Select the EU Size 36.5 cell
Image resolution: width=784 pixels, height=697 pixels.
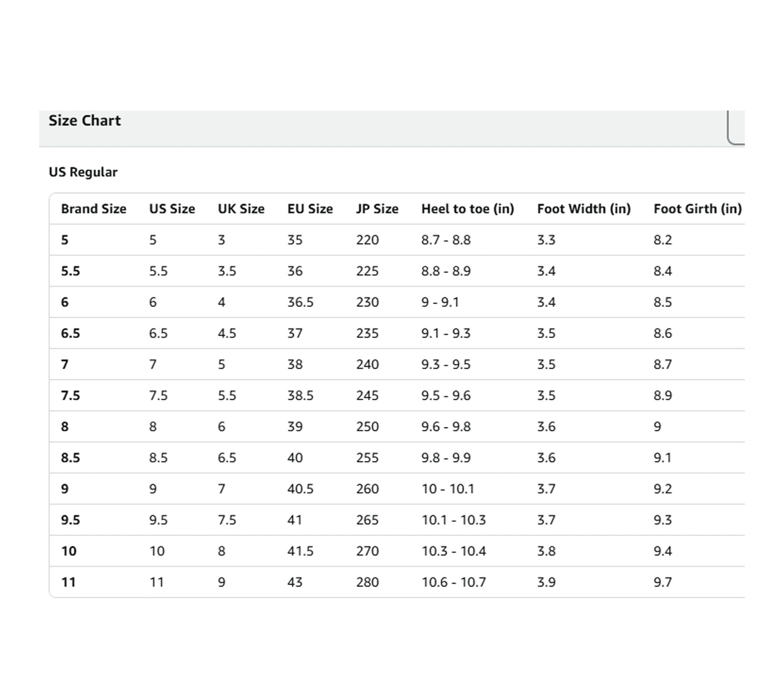click(x=300, y=302)
